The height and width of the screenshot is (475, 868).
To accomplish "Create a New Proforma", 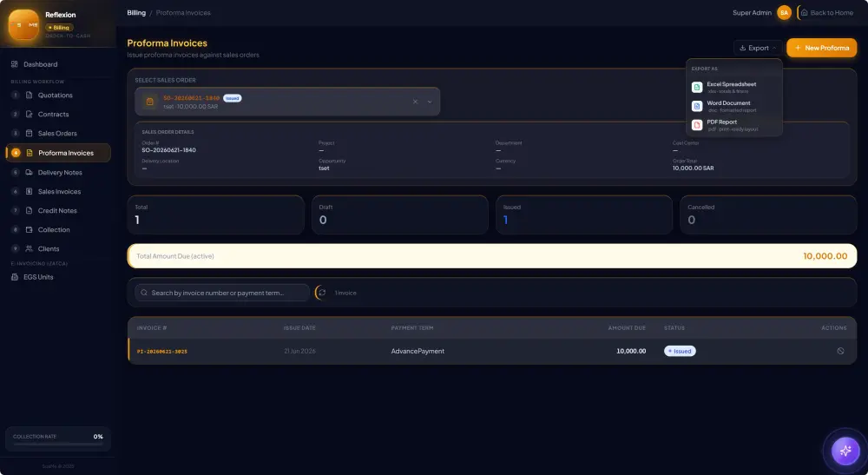I will coord(821,48).
